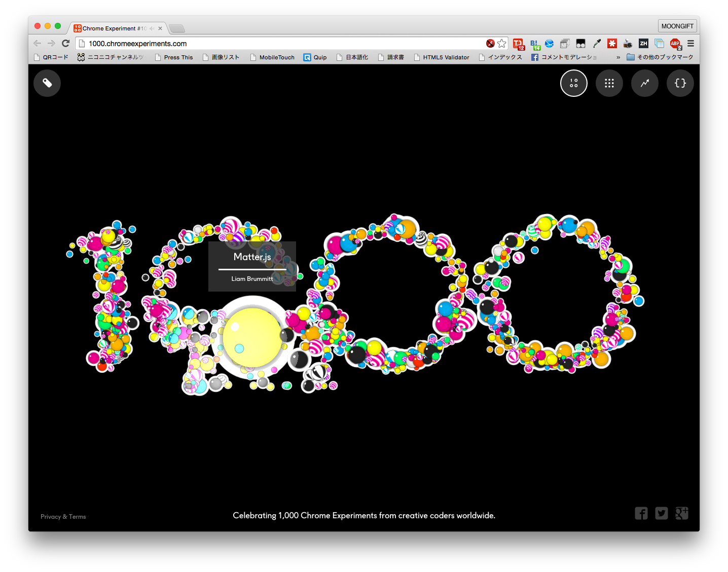Open the LastPass asterisk extension icon
Screen dimensions: 728x572
tap(612, 44)
